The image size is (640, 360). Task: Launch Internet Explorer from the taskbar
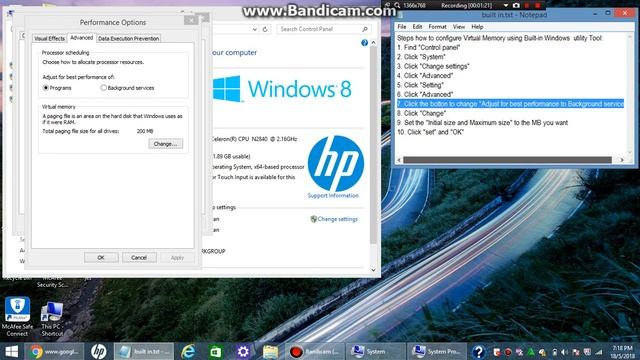pyautogui.click(x=188, y=351)
